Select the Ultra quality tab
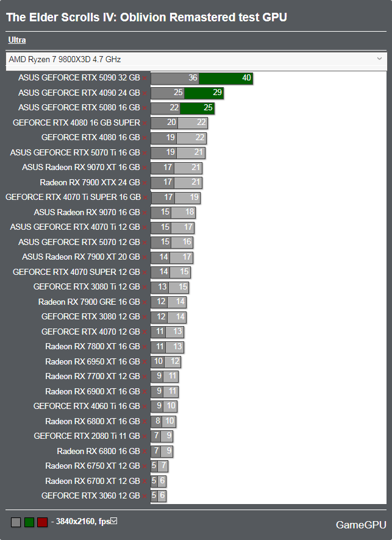 [x=17, y=40]
